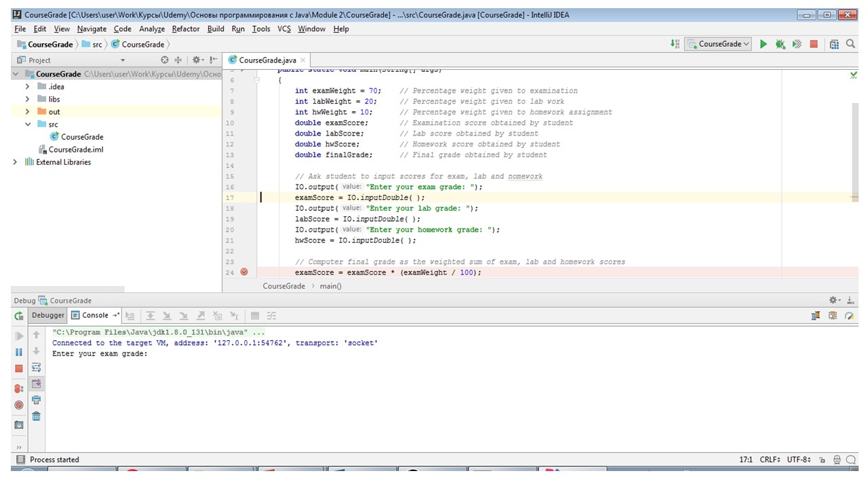This screenshot has width=868, height=488.
Task: Clear console output with trash icon
Action: pos(37,416)
